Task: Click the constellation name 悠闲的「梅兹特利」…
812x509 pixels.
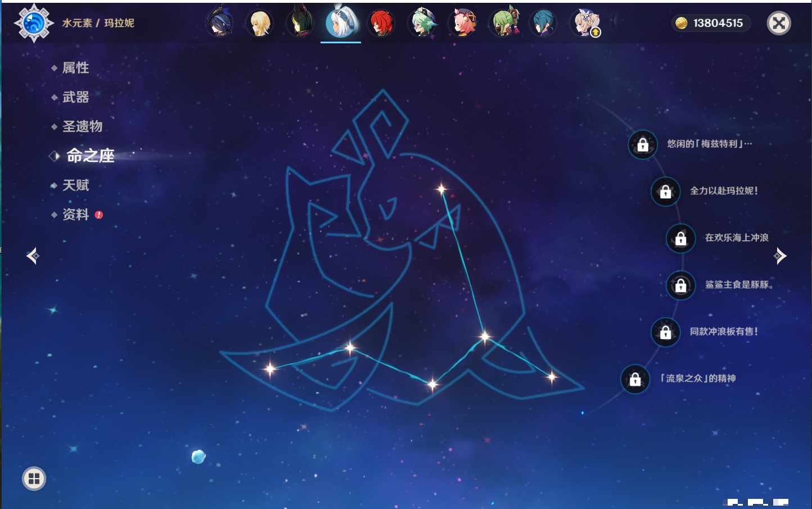Action: click(709, 144)
